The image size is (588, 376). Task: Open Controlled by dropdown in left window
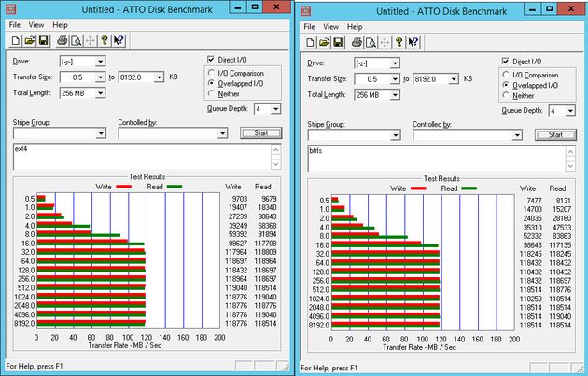point(223,133)
